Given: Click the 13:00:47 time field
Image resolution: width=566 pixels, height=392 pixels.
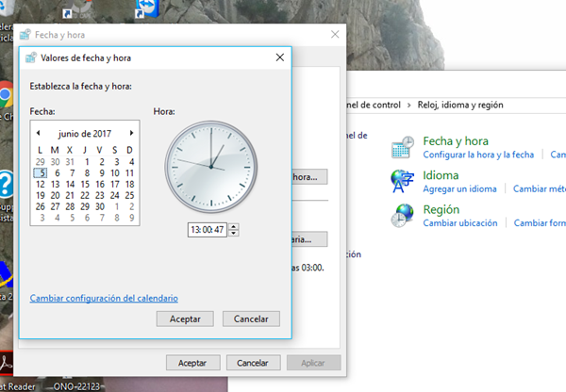Looking at the screenshot, I should coord(208,230).
